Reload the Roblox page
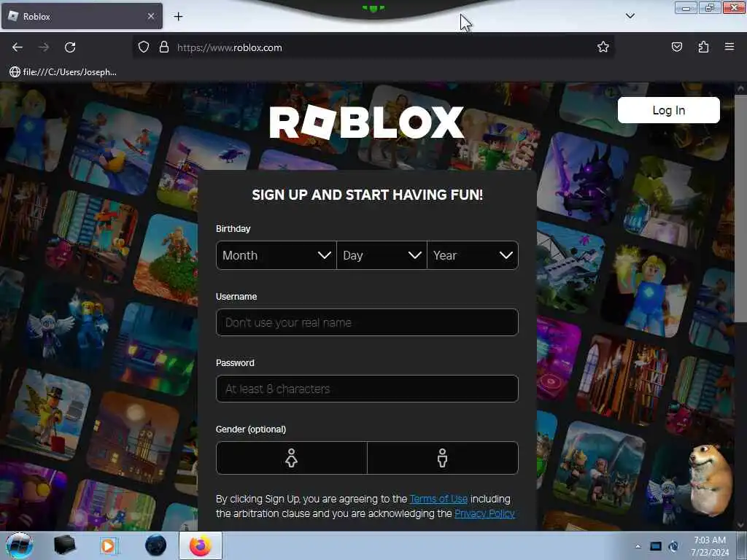Screen dimensions: 747x560 click(x=70, y=47)
